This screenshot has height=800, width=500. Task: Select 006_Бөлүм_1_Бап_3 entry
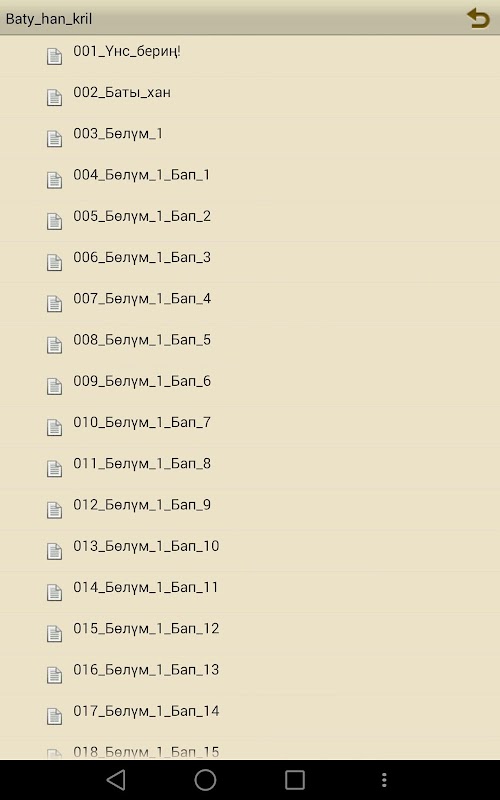(x=250, y=262)
